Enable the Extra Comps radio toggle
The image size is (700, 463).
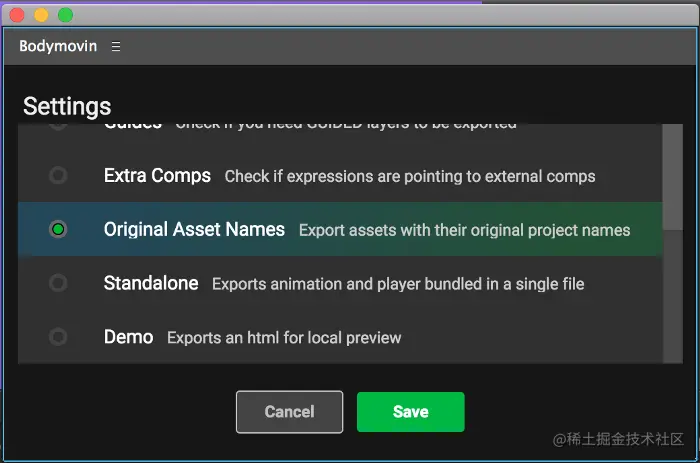tap(58, 175)
